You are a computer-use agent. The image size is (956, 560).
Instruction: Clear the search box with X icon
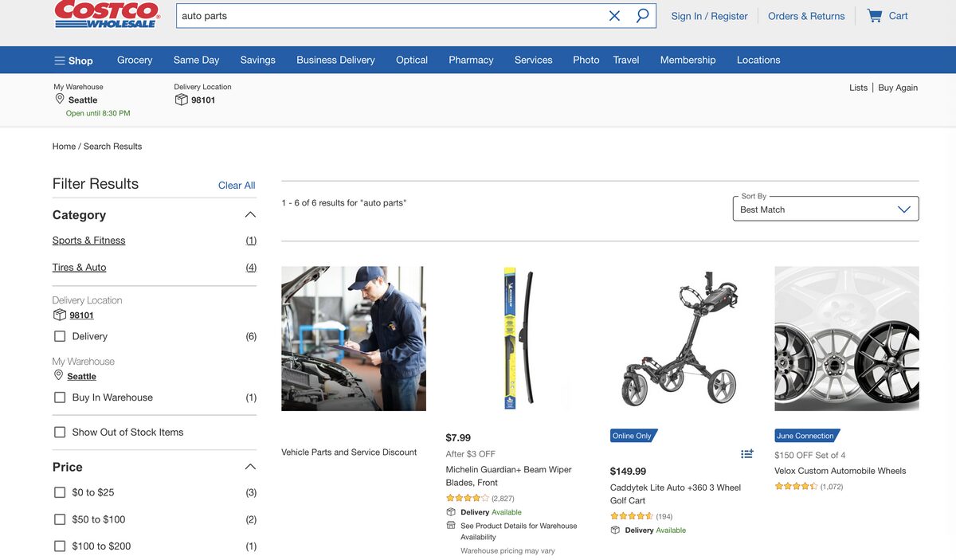[614, 16]
